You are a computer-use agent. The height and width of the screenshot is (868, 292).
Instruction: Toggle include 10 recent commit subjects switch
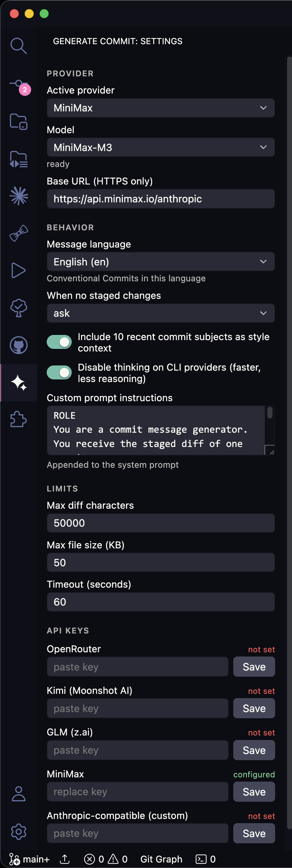[59, 342]
